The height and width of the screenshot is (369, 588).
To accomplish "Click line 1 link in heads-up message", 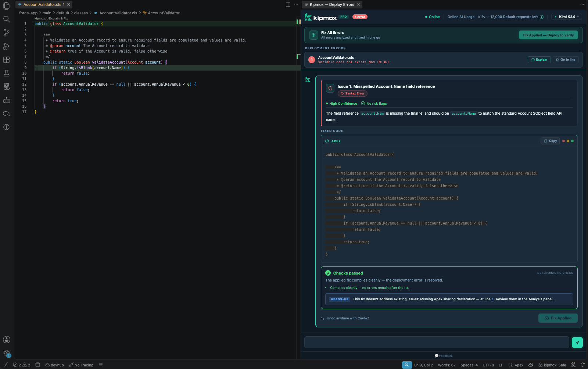I will tap(493, 299).
